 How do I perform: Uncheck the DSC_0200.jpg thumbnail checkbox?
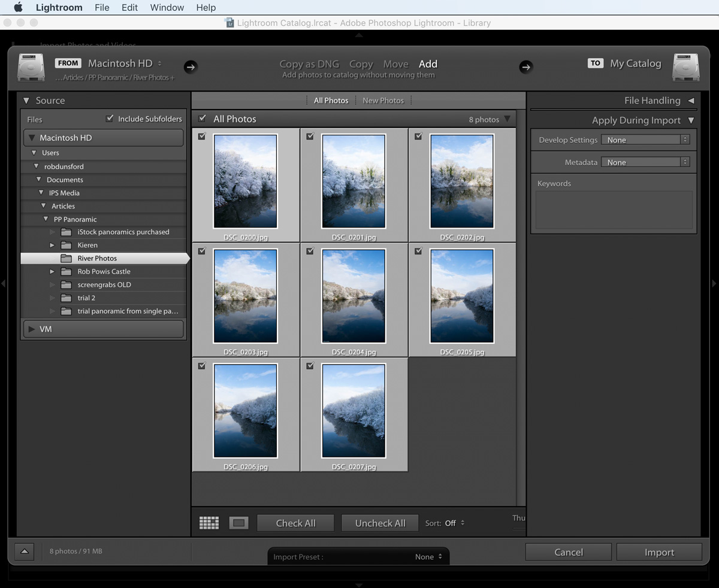click(201, 136)
